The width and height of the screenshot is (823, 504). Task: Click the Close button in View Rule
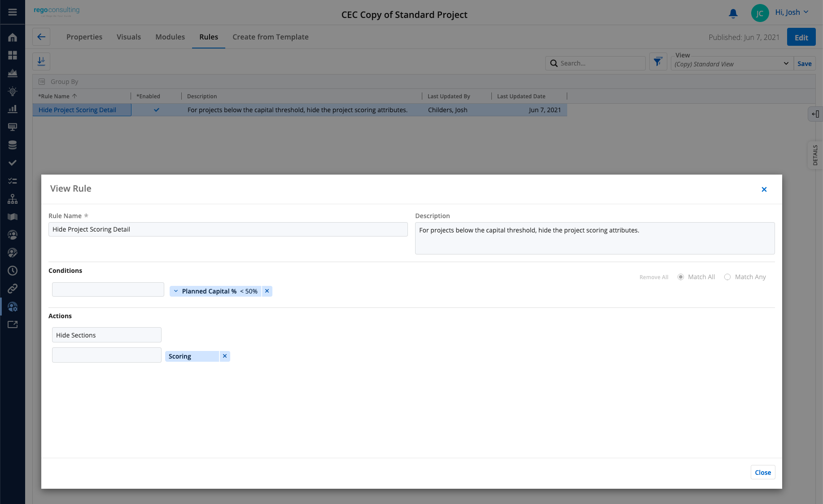click(762, 472)
